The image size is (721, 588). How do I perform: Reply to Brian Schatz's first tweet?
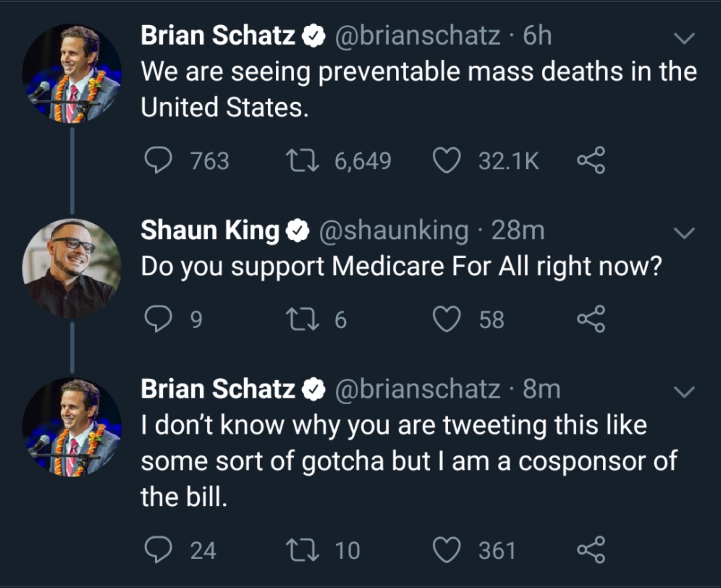tap(158, 161)
